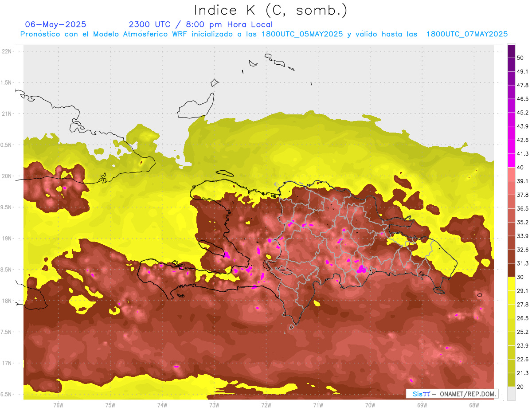532x411 pixels.
Task: Click the light gray swatch below 20
Action: (x=511, y=394)
